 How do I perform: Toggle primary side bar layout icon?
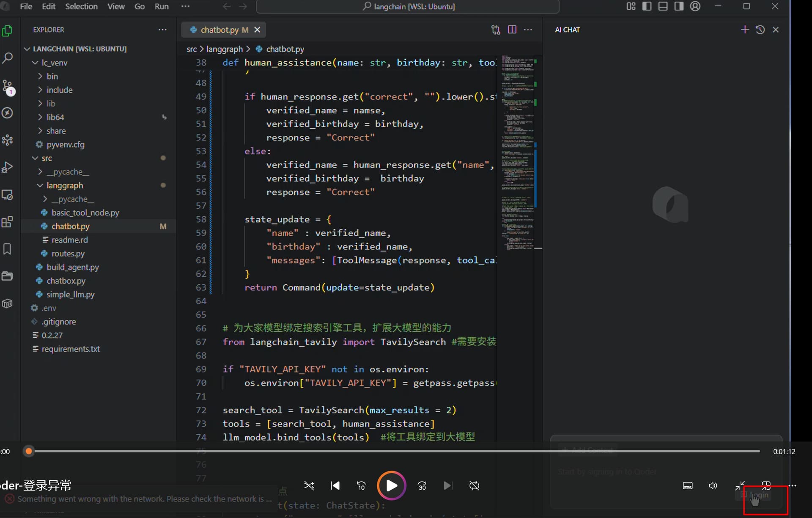[x=647, y=6]
